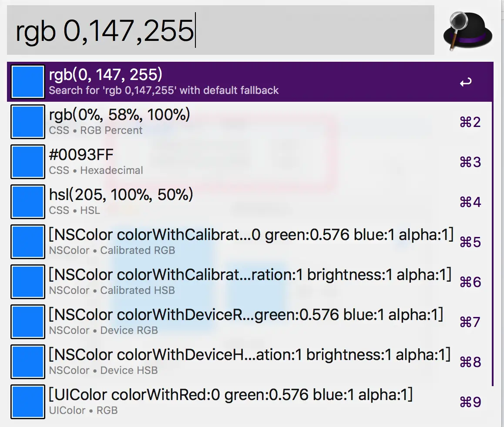The height and width of the screenshot is (427, 504).
Task: Click the return arrow icon on first result
Action: click(x=465, y=82)
